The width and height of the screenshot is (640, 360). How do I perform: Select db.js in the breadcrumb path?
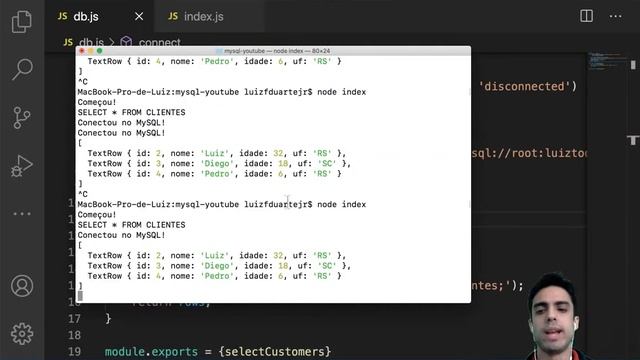point(91,42)
